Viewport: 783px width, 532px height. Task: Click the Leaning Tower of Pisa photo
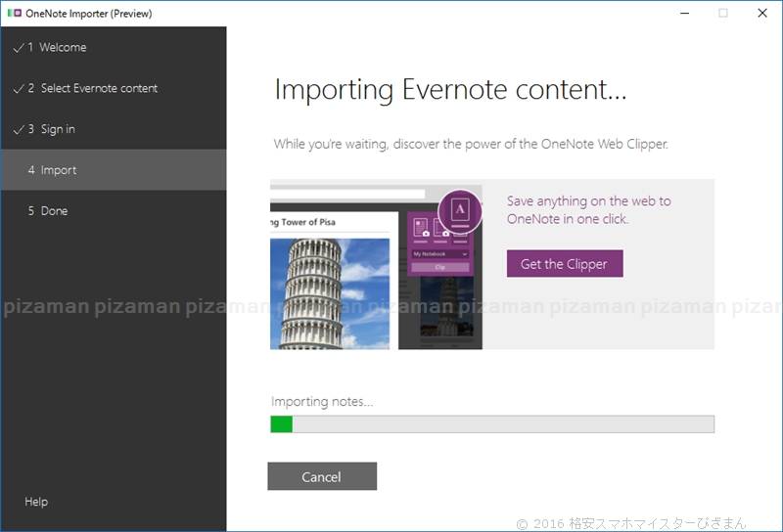[x=330, y=293]
